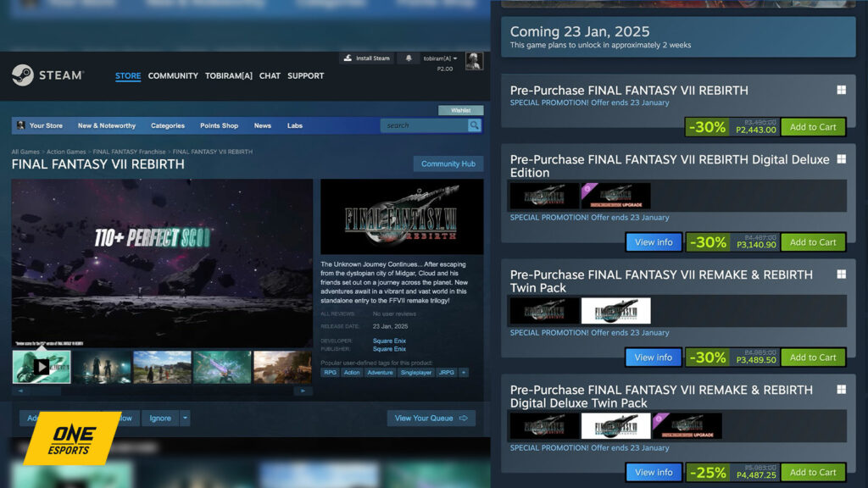868x488 pixels.
Task: Click the P2,443.00 discounted price
Action: pyautogui.click(x=756, y=130)
